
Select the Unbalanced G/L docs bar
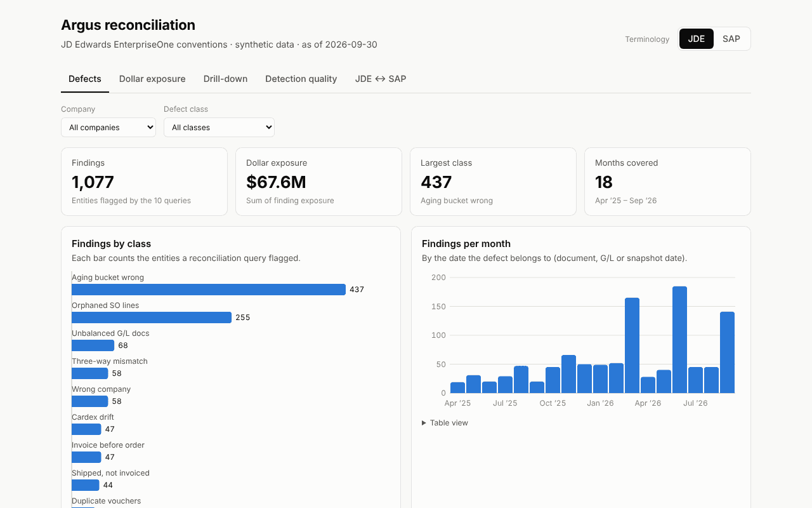tap(93, 345)
